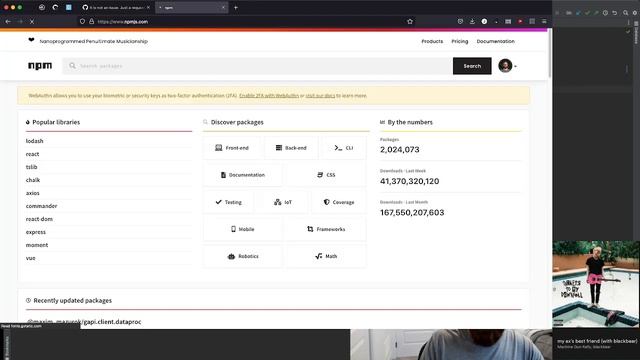Click the green commit checkmark in IDE

tap(587, 13)
